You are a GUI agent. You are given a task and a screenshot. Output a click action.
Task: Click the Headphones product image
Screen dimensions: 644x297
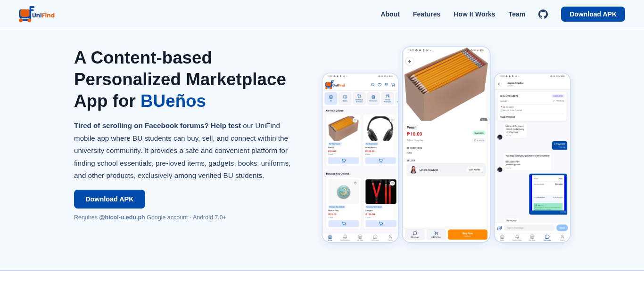point(380,128)
